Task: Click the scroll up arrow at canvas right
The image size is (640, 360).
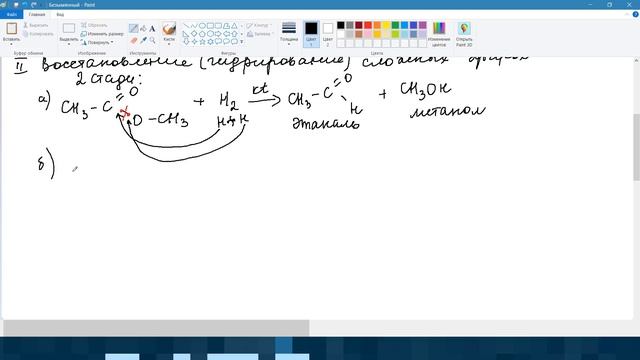Action: tap(636, 60)
